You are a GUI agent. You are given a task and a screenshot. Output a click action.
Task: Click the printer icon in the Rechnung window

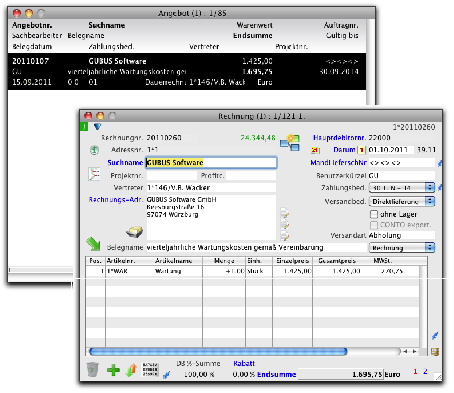coord(135,232)
